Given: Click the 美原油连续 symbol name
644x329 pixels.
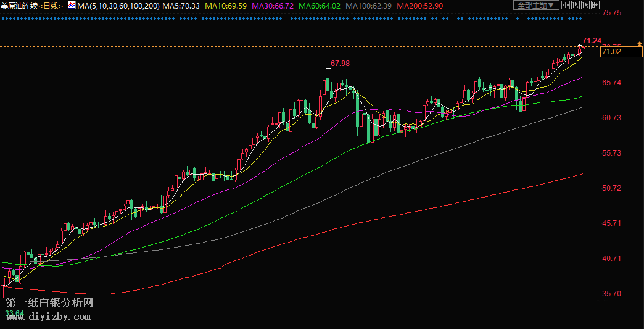Looking at the screenshot, I should (x=19, y=6).
